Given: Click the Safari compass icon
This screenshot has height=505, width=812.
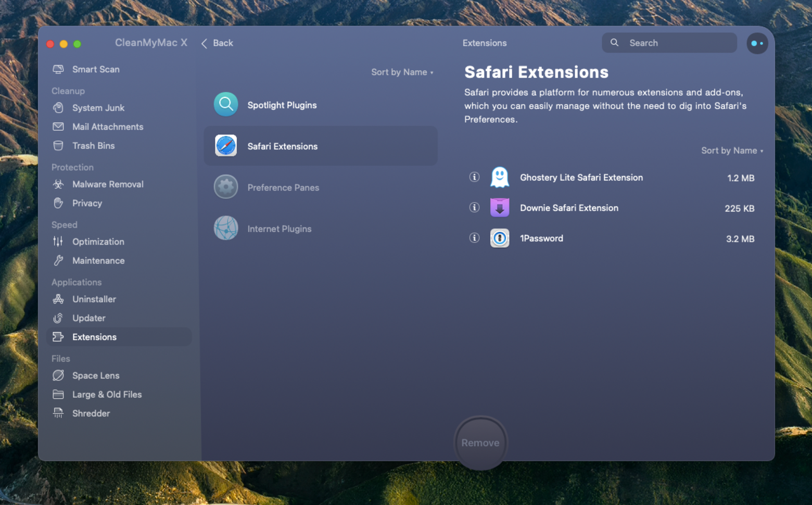Looking at the screenshot, I should point(226,146).
